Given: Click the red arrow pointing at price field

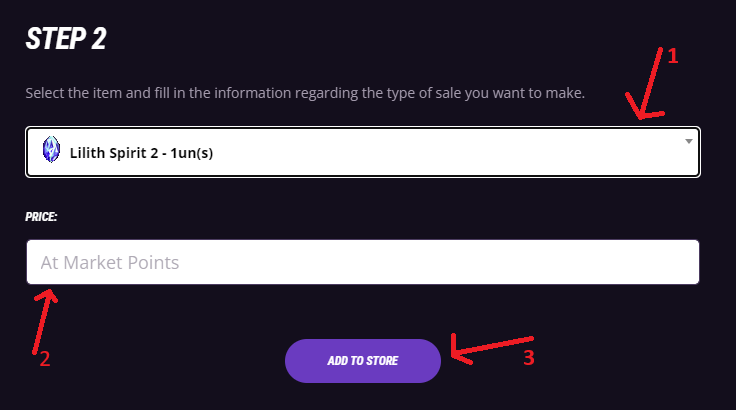Looking at the screenshot, I should [45, 321].
